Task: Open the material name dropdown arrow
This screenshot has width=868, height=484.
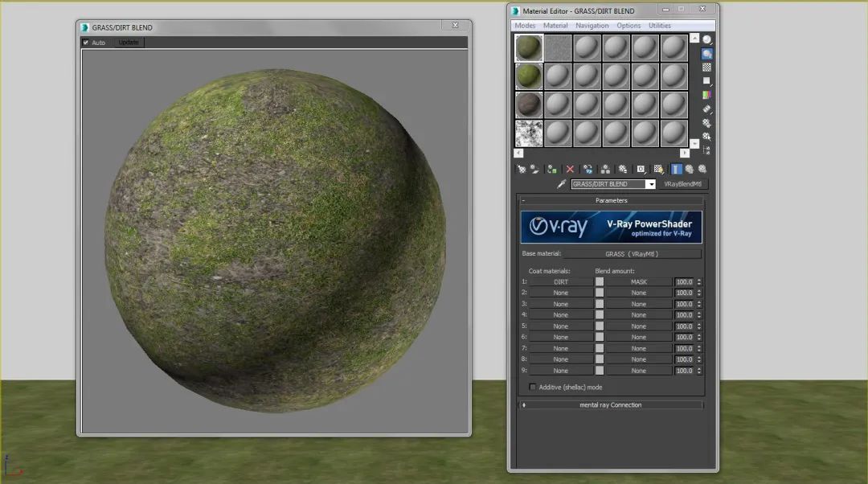Action: pos(650,184)
